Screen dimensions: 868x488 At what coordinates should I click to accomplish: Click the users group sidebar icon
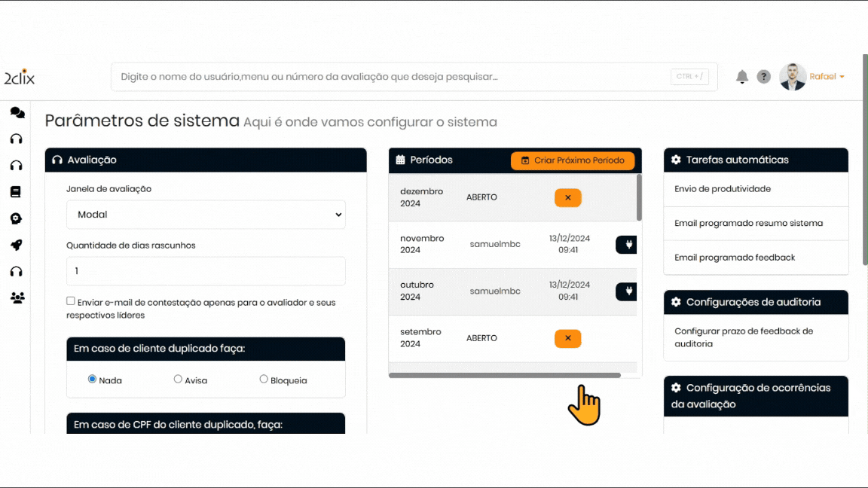17,297
